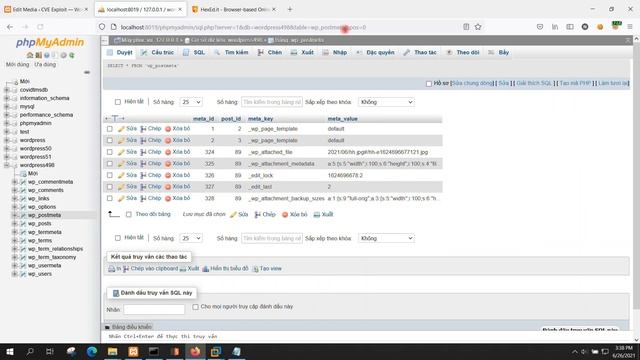Select checkbox for row meta_id 325
Viewport: 640px width, 360px height.
110,163
